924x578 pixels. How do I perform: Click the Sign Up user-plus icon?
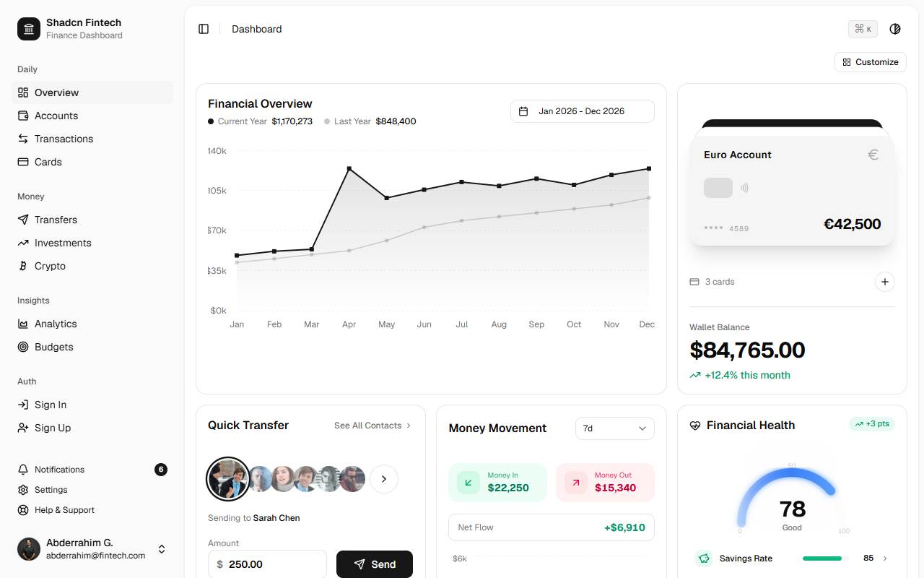pyautogui.click(x=23, y=428)
